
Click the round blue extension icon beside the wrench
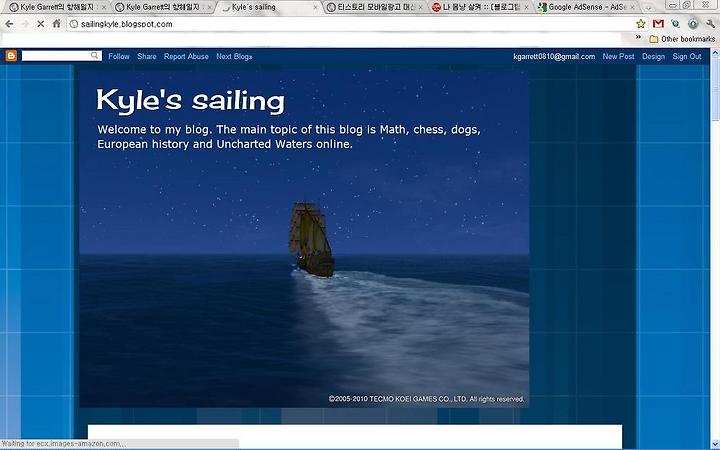(693, 23)
